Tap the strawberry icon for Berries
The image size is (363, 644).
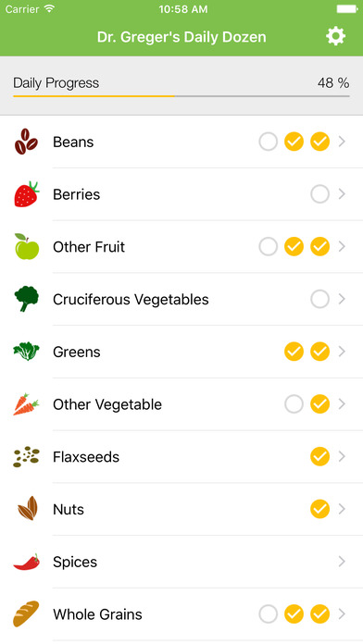(27, 194)
